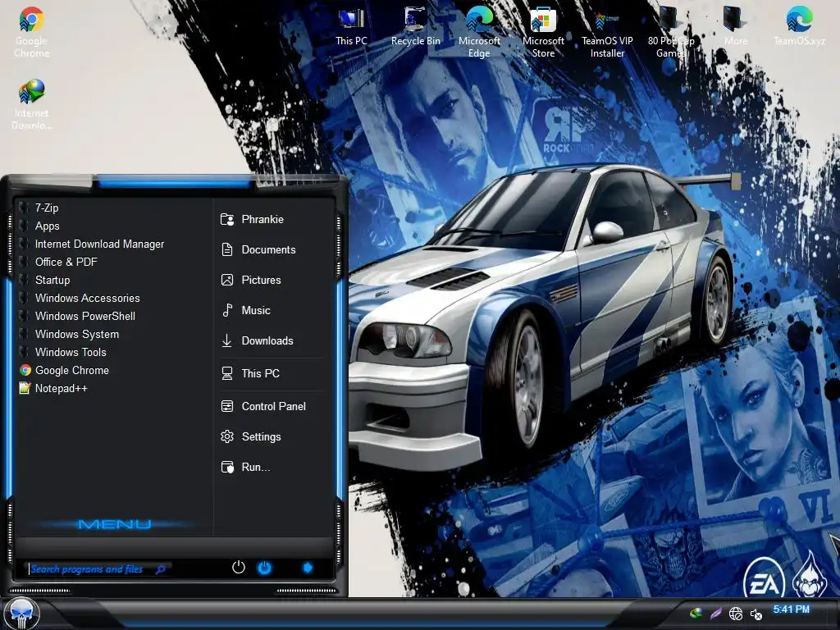Select TeamOS.xyz desktop shortcut
This screenshot has height=630, width=840.
click(799, 27)
